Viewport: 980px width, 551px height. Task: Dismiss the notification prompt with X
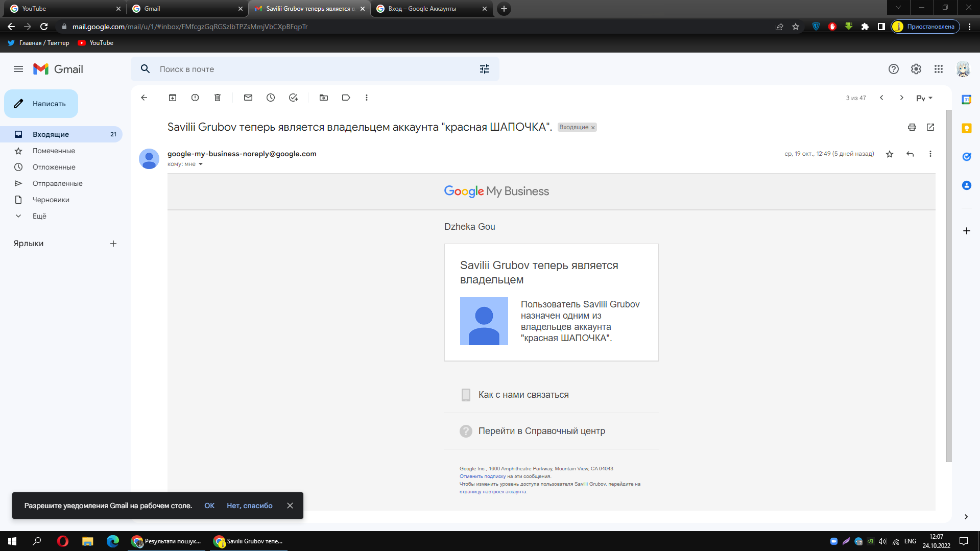tap(290, 506)
